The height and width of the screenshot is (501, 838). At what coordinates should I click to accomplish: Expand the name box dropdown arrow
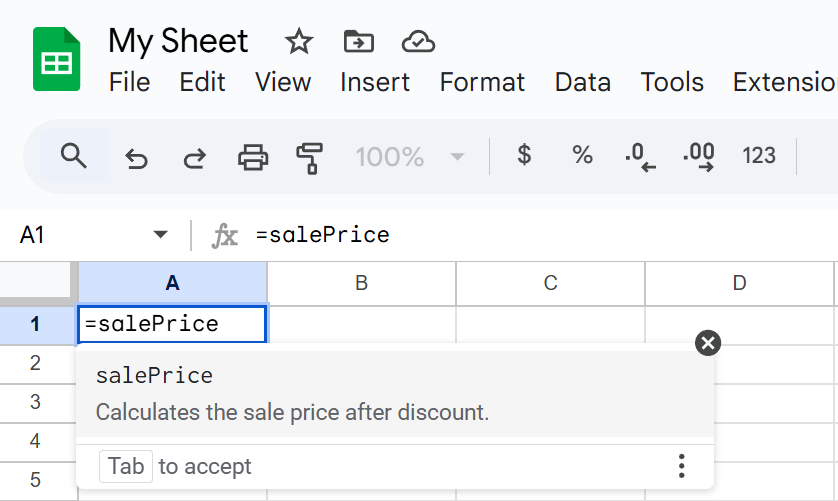[160, 235]
